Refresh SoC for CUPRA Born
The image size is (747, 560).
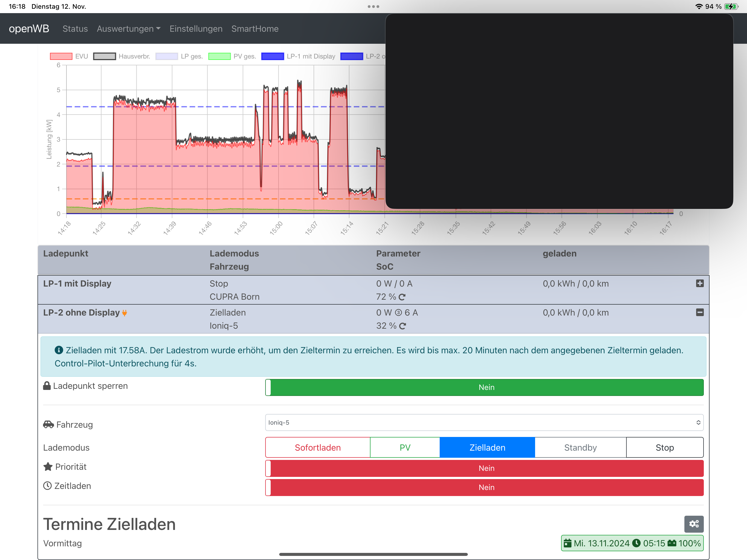(x=402, y=297)
